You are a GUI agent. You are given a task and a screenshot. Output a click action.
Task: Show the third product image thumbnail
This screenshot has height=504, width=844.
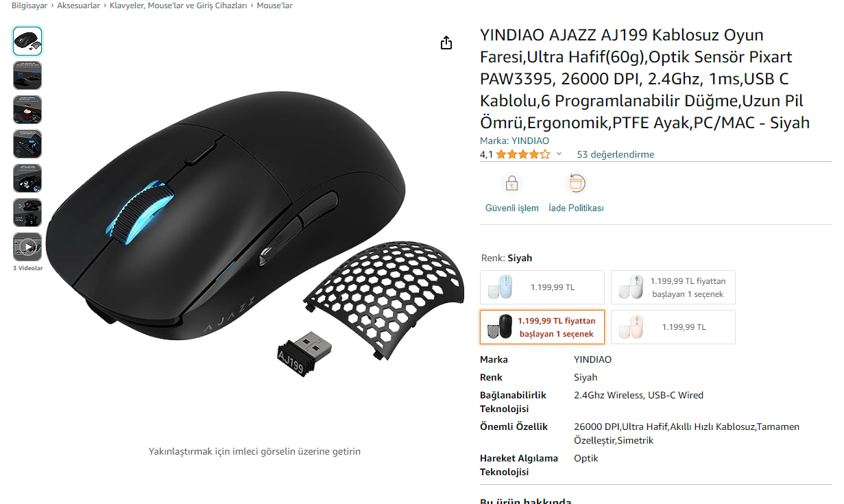[x=27, y=110]
